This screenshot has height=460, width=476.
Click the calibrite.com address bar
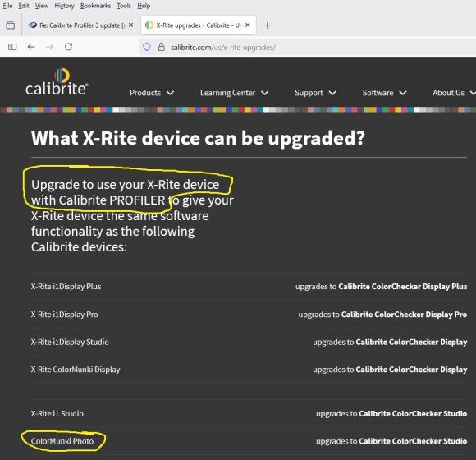(307, 48)
